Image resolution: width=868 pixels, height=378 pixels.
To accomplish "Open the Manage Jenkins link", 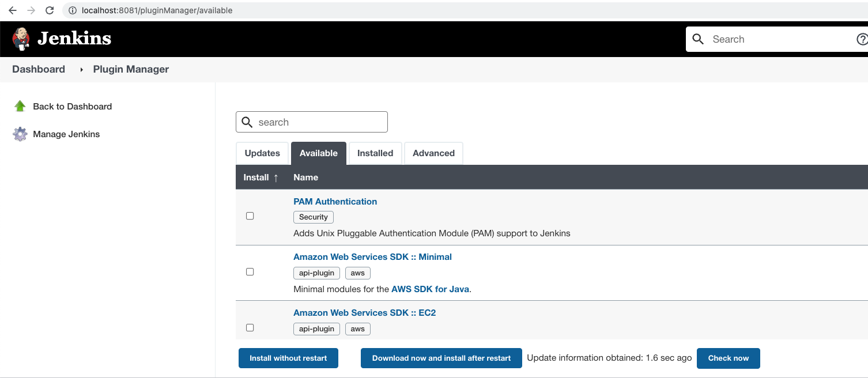I will pos(66,134).
